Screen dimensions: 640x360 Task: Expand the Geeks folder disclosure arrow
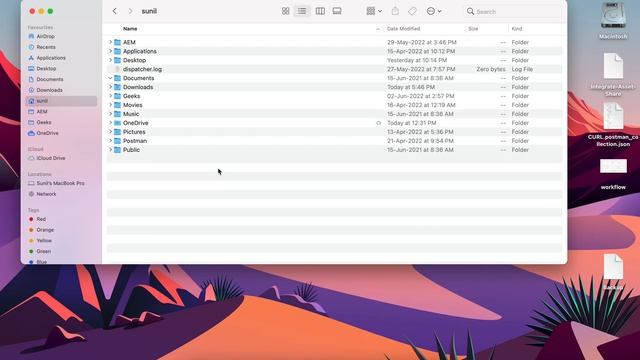tap(110, 96)
